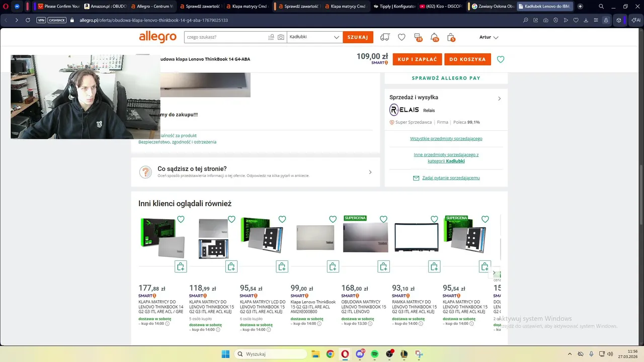Screen dimensions: 644x362
Task: Click Zadaj pytanie sprzedającemu link
Action: pos(450,178)
